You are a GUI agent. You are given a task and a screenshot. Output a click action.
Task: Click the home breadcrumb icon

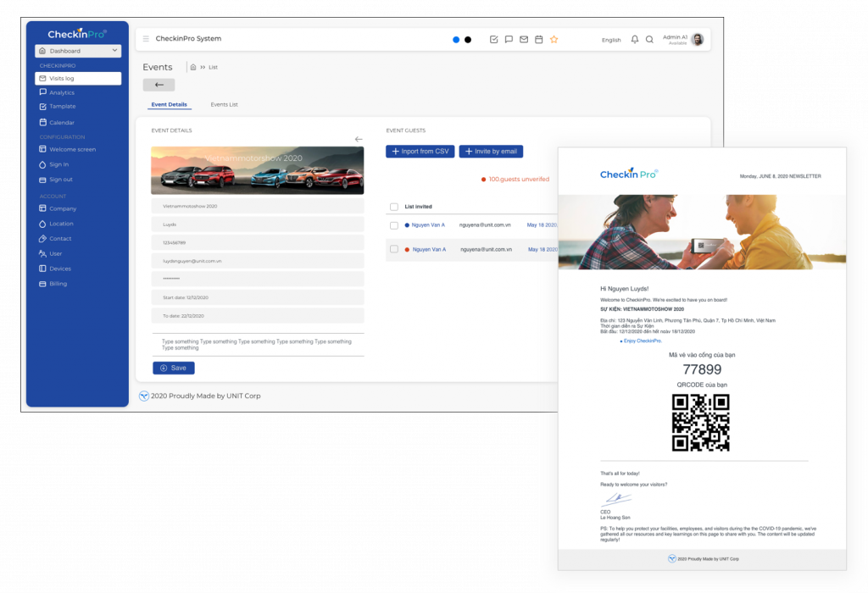[x=193, y=67]
